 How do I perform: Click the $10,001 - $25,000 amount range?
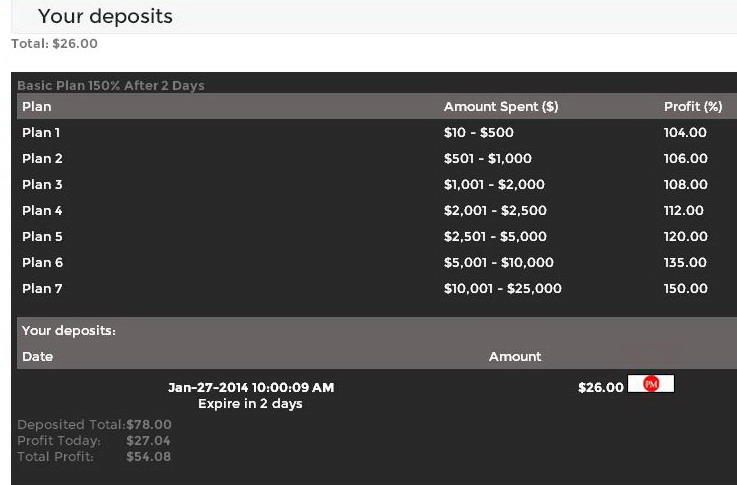tap(503, 288)
